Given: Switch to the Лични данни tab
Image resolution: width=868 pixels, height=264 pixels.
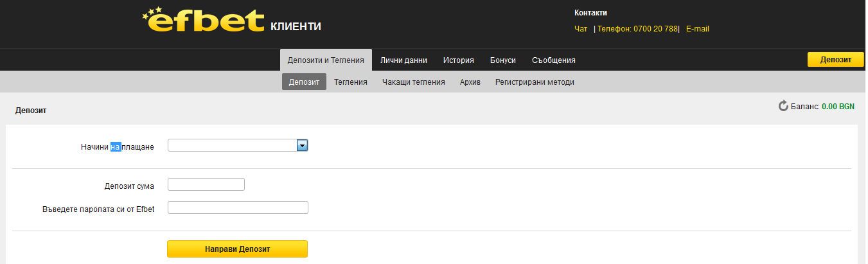Looking at the screenshot, I should (x=403, y=60).
